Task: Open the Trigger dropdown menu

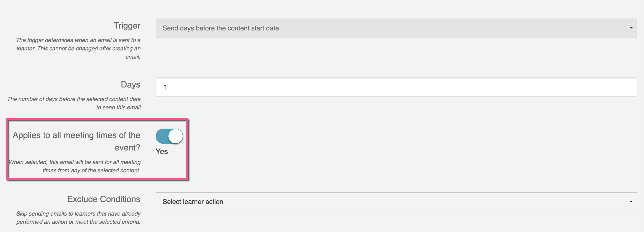Action: pyautogui.click(x=395, y=28)
